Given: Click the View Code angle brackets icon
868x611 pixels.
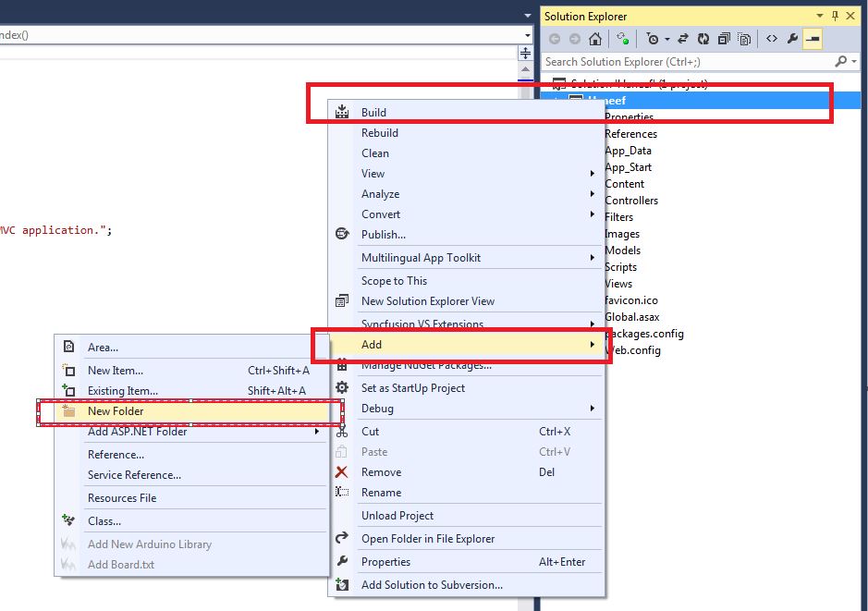Looking at the screenshot, I should (772, 39).
